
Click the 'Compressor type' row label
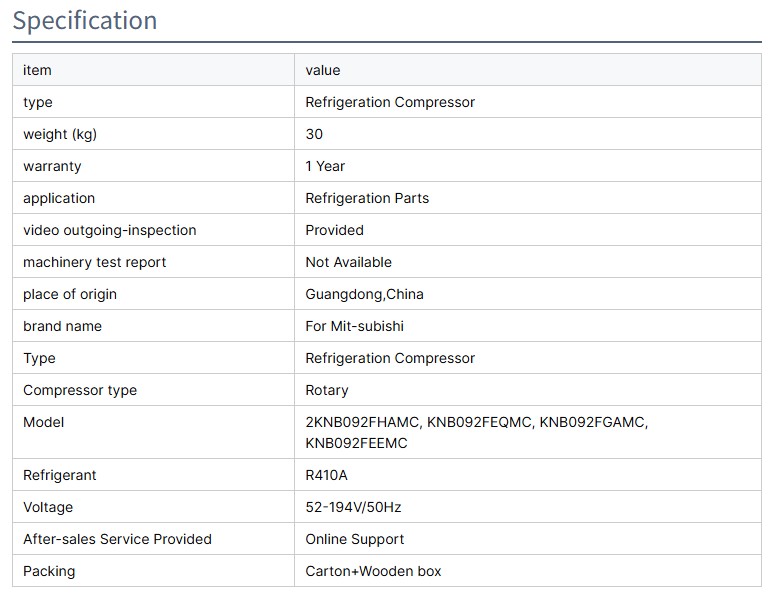pos(80,390)
